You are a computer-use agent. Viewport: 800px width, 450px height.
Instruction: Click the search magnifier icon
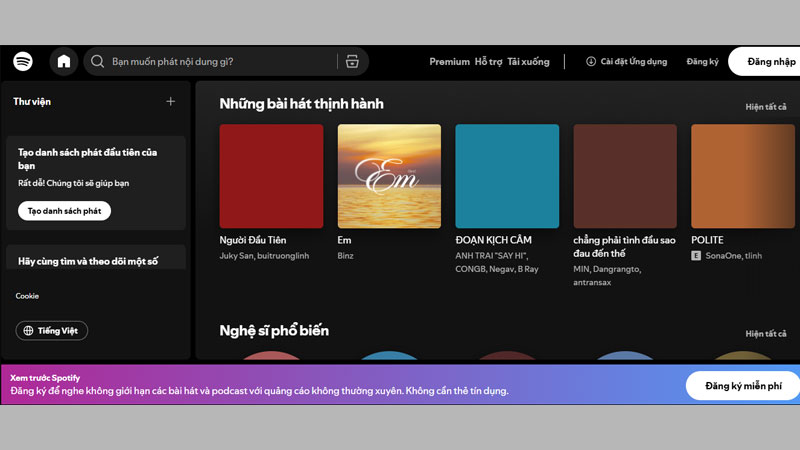tap(98, 62)
